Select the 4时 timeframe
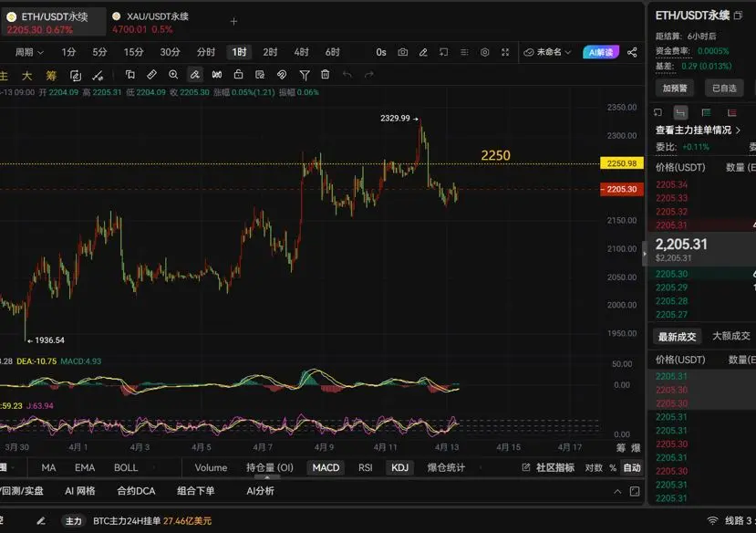 301,52
